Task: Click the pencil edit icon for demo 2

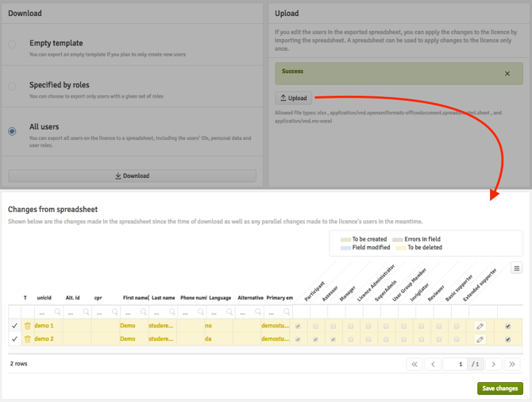Action: point(480,339)
